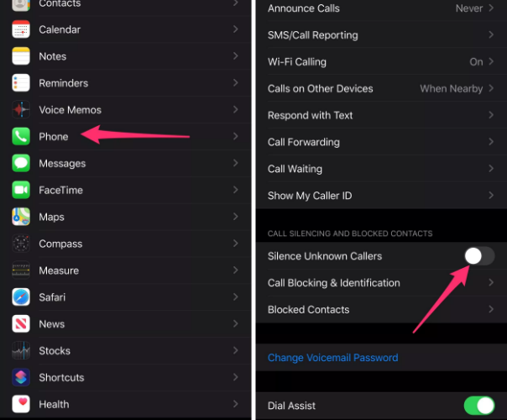Image resolution: width=507 pixels, height=420 pixels.
Task: Tap the Reminders app icon
Action: point(21,83)
